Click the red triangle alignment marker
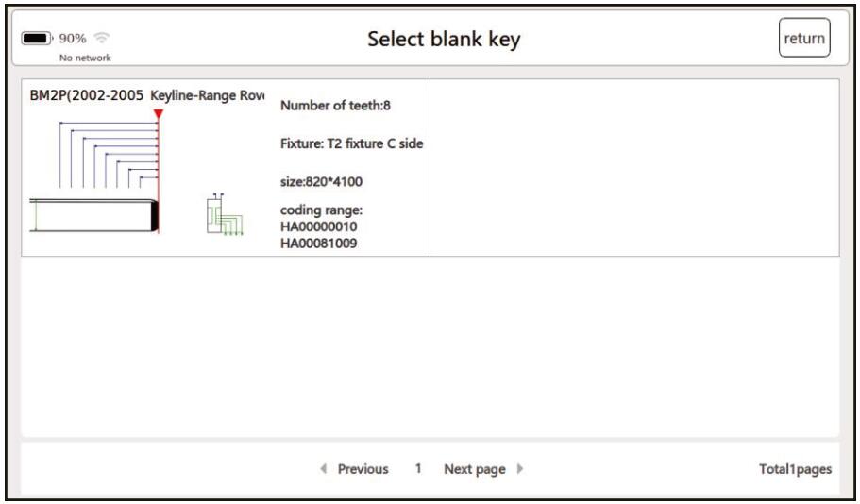 (x=159, y=114)
